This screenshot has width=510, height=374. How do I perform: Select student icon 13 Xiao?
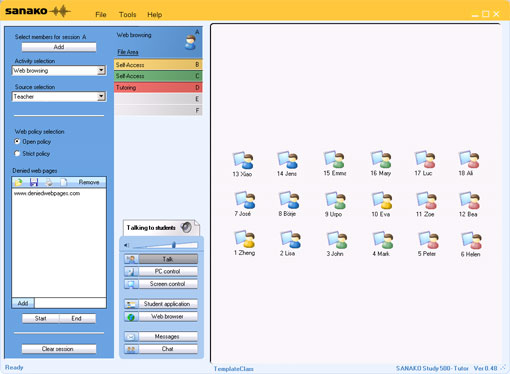click(x=243, y=161)
